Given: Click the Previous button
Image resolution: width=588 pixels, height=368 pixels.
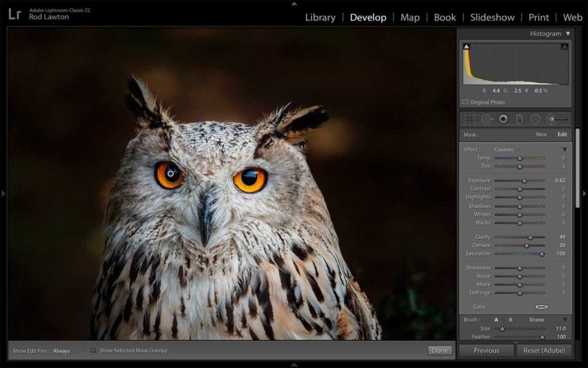Looking at the screenshot, I should 486,350.
